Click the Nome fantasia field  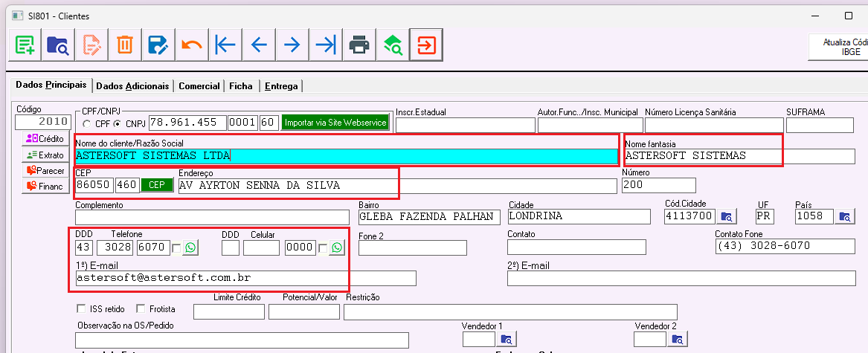pos(739,156)
